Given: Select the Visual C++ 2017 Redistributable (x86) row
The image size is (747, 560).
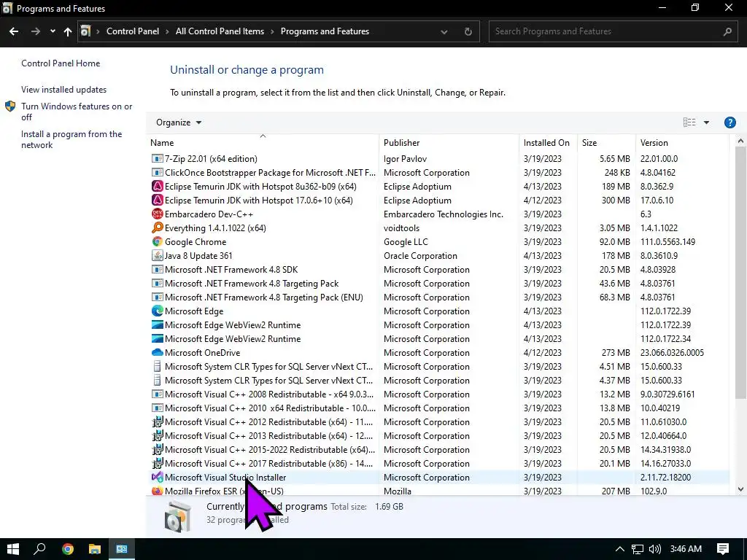Looking at the screenshot, I should point(438,463).
